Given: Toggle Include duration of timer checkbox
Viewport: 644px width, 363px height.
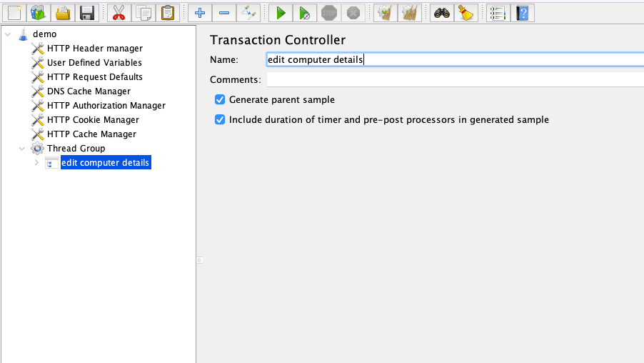Looking at the screenshot, I should [220, 119].
